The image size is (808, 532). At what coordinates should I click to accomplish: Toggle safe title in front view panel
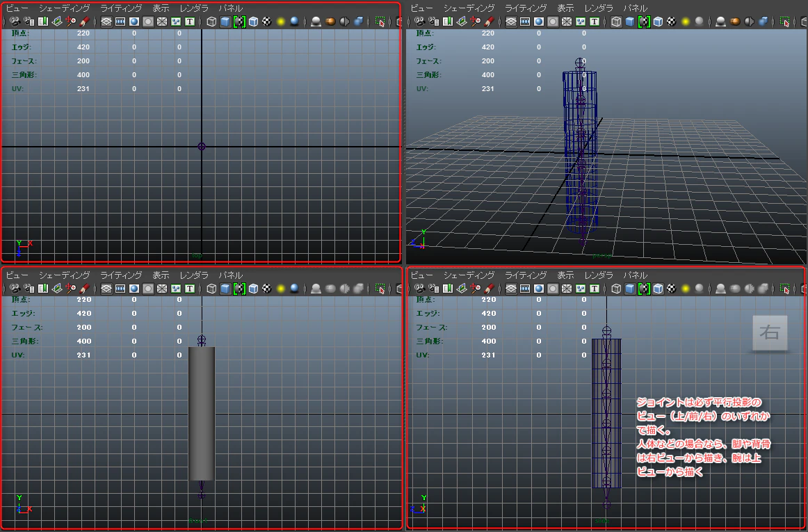point(190,288)
